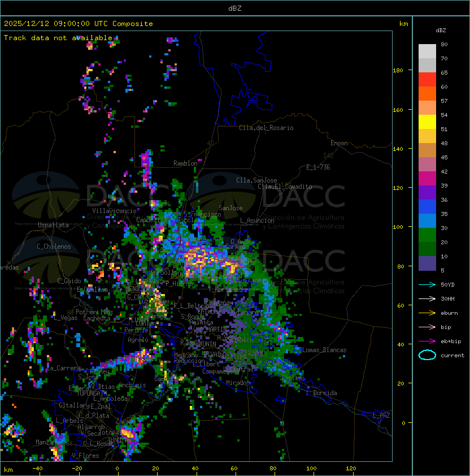This screenshot has width=470, height=476.
Task: Click the 'Clla.SanJose' map label
Action: pyautogui.click(x=256, y=180)
